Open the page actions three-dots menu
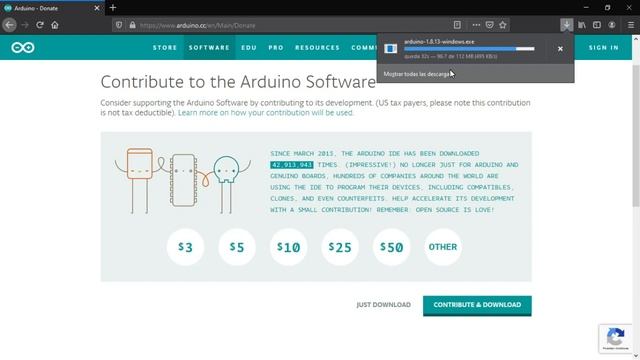 coord(476,25)
